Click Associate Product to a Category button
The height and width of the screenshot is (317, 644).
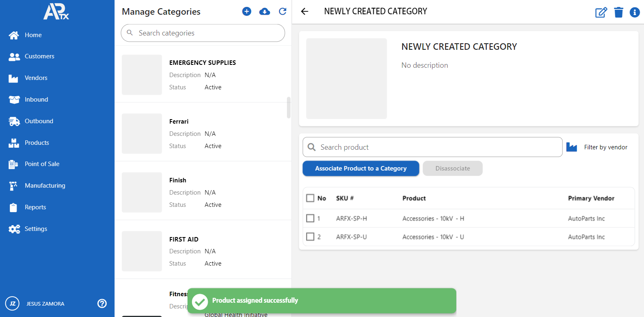[x=361, y=168]
